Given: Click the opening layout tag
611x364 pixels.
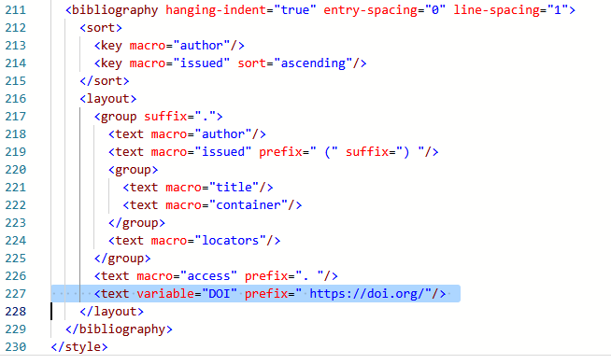Looking at the screenshot, I should [108, 99].
